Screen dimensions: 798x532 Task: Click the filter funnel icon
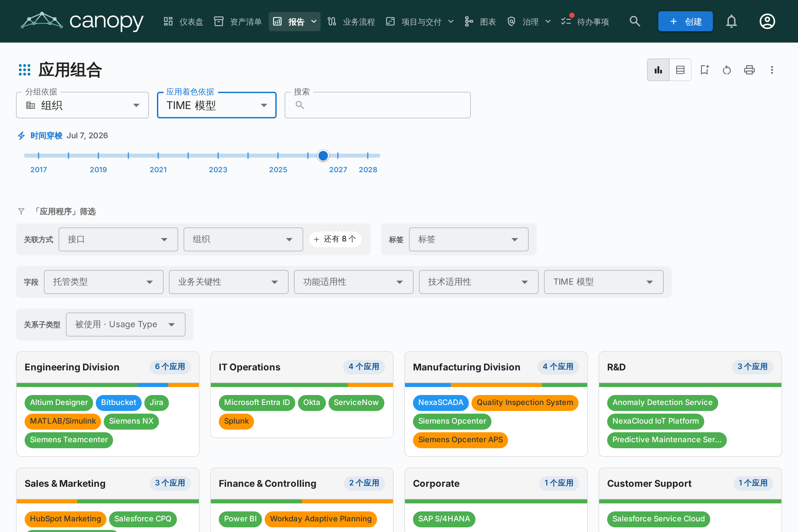[21, 211]
